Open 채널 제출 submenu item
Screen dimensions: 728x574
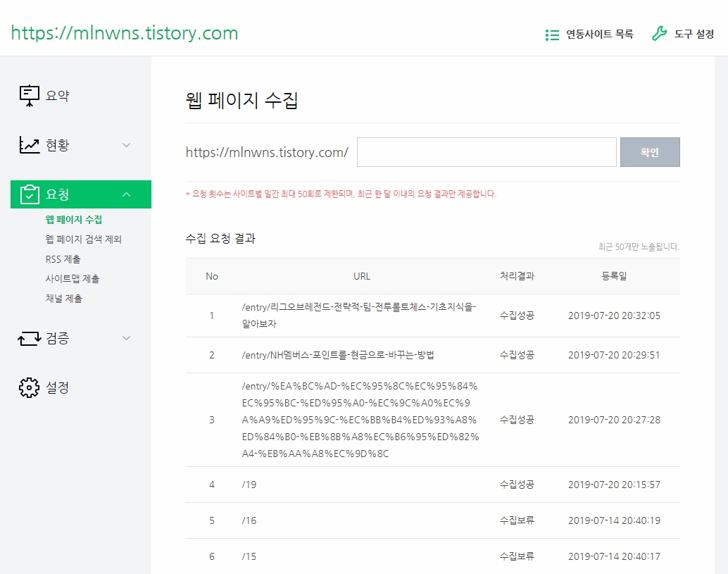pyautogui.click(x=63, y=299)
